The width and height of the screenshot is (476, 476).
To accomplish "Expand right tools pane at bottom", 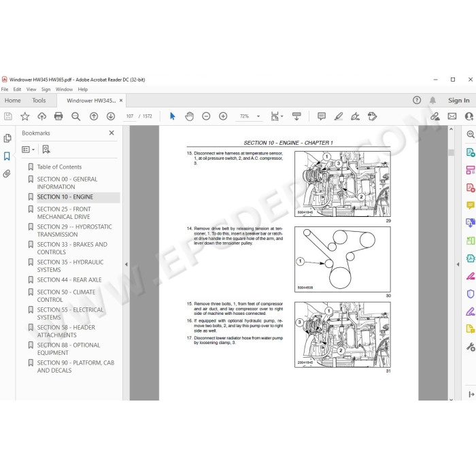I will click(x=471, y=394).
